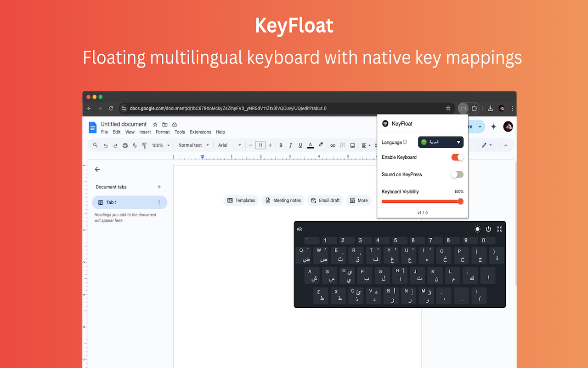Open the Edit menu
Viewport: 588px width, 368px height.
(x=117, y=132)
